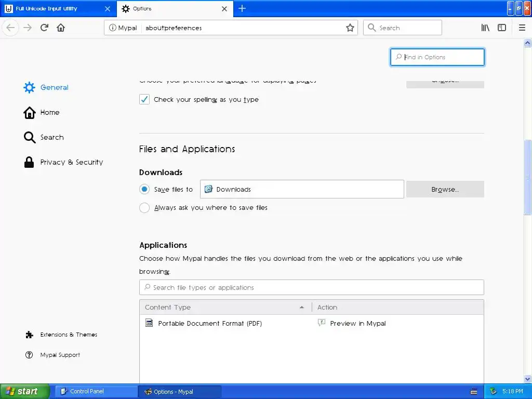Open Preview in Mypal action dropdown
This screenshot has height=399, width=532.
pyautogui.click(x=397, y=323)
